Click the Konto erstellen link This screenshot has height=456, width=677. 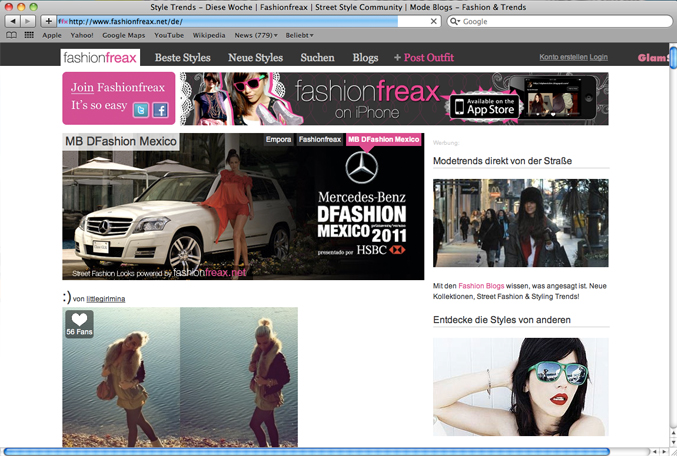point(563,57)
